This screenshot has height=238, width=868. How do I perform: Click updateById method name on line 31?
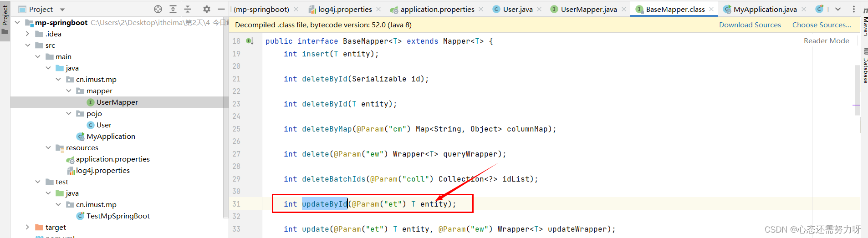point(325,204)
